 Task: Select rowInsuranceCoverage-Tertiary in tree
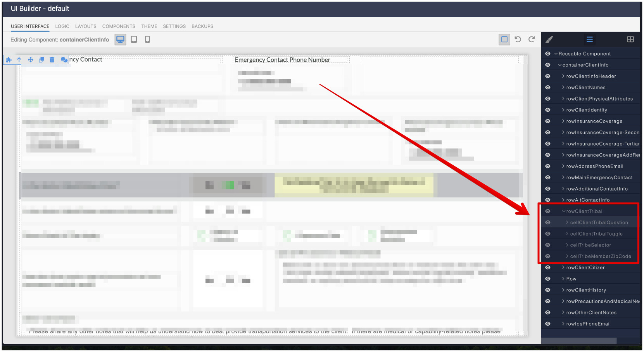click(x=603, y=144)
